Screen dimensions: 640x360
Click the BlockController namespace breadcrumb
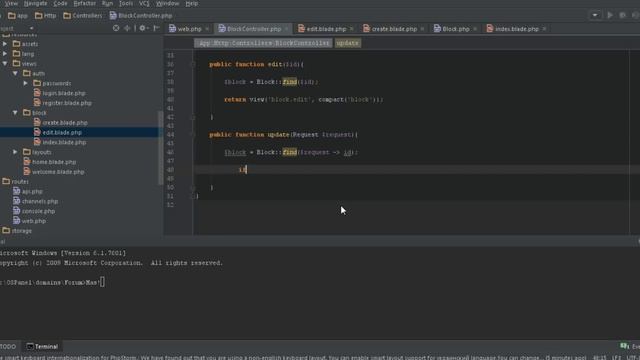click(263, 43)
